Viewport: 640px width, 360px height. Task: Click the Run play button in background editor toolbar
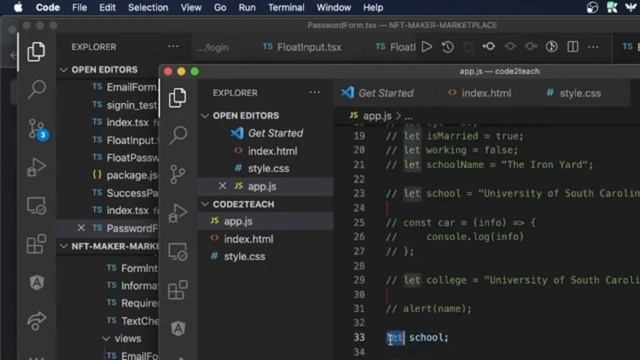pyautogui.click(x=427, y=47)
